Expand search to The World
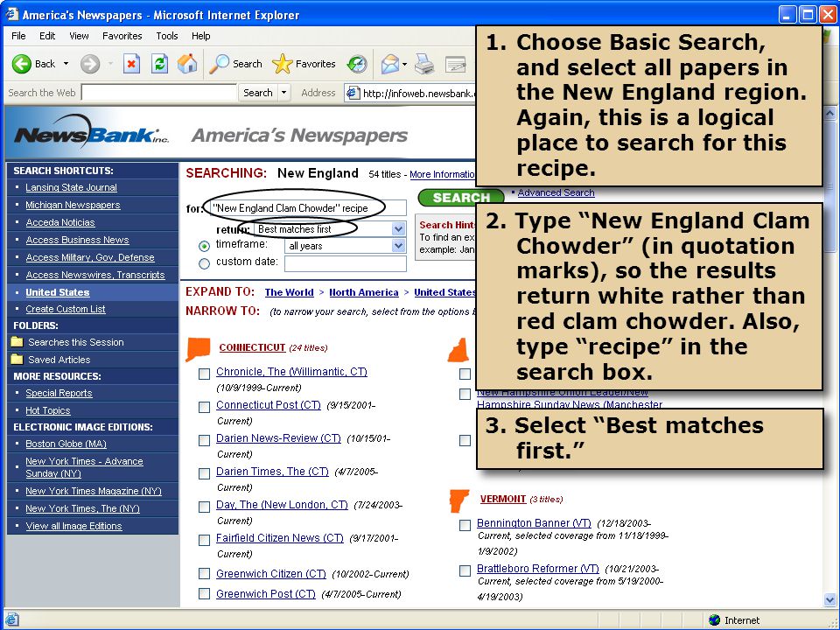The height and width of the screenshot is (630, 840). [290, 292]
